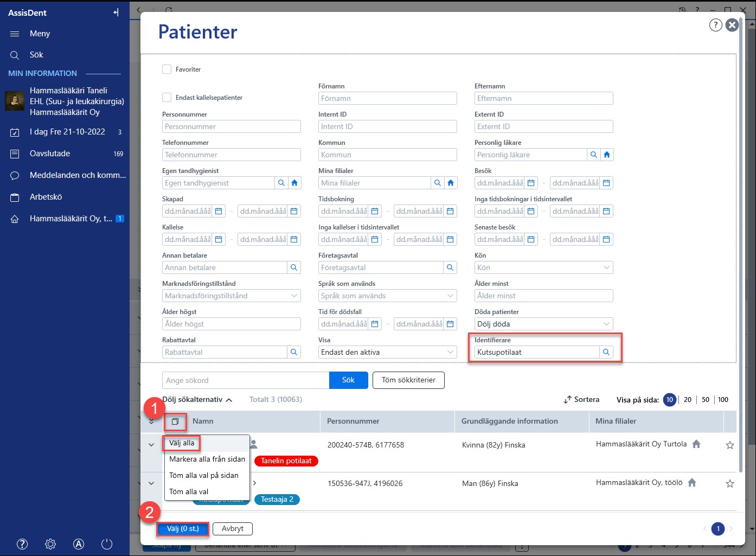This screenshot has height=556, width=756.
Task: Open the help icon in Patienter dialog
Action: coord(716,25)
